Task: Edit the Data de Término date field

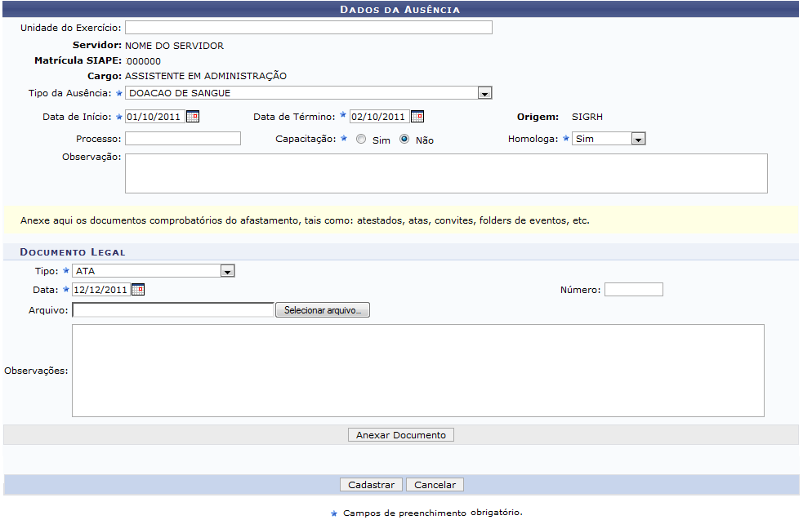Action: tap(378, 117)
